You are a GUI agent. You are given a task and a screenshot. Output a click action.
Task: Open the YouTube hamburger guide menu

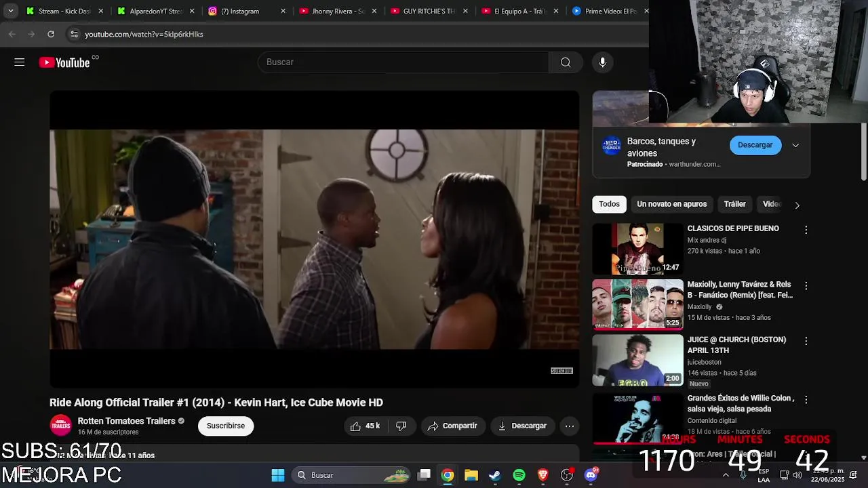[x=19, y=62]
